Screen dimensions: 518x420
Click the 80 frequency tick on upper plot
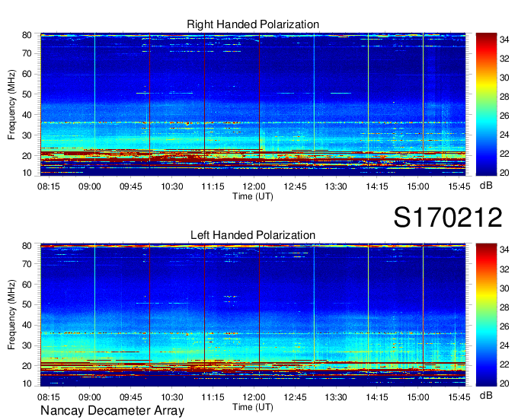[27, 35]
